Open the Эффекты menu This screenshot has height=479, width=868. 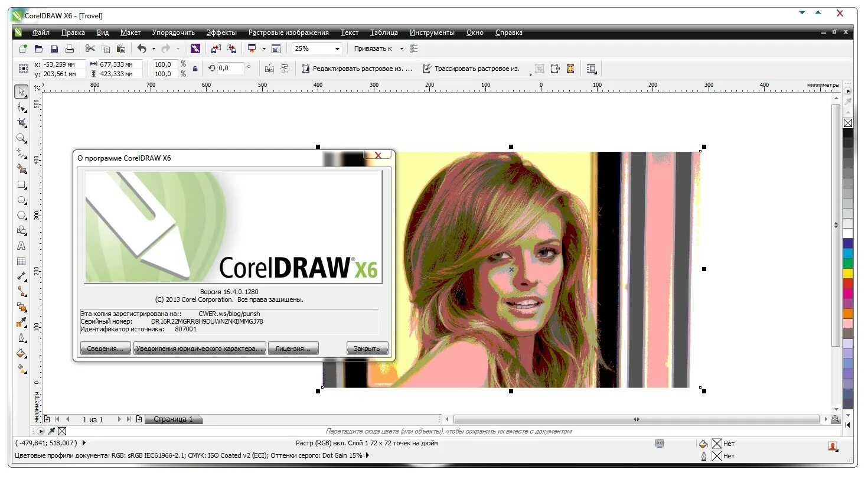(221, 32)
